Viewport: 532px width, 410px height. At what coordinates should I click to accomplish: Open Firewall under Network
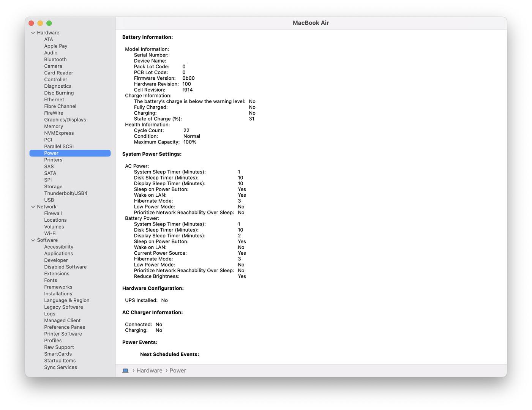point(53,213)
